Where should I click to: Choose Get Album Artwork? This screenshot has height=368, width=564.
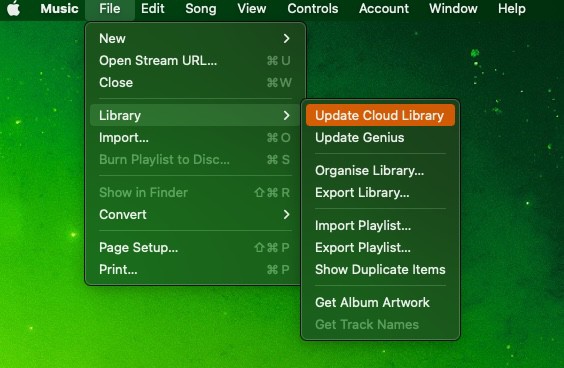[380, 303]
